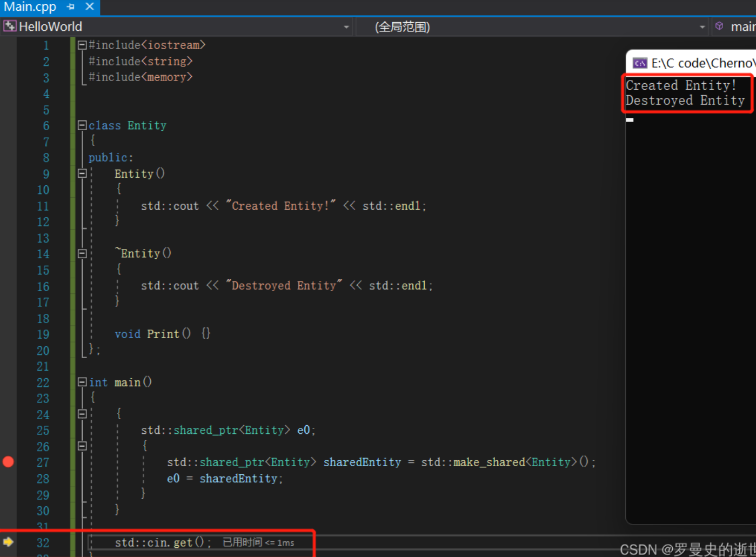Collapse the scope block at line 24
The height and width of the screenshot is (557, 756).
click(x=82, y=414)
